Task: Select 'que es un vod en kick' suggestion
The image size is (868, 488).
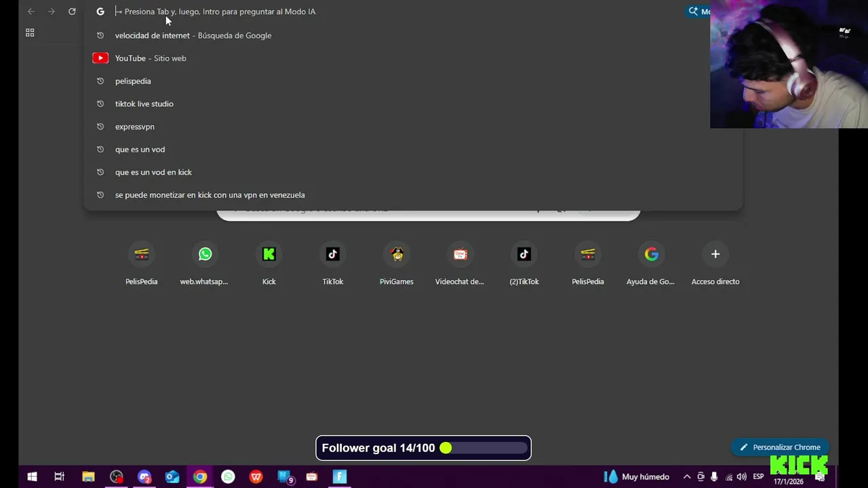Action: click(413, 172)
